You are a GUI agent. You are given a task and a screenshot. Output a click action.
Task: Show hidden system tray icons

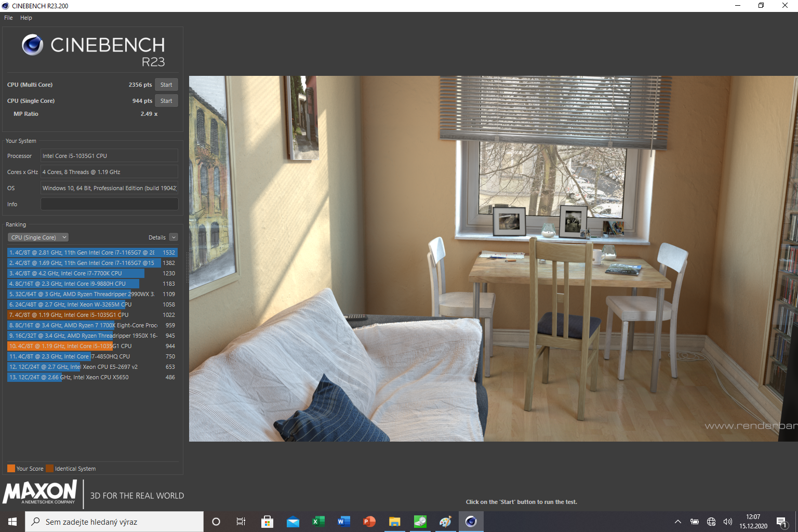[677, 522]
